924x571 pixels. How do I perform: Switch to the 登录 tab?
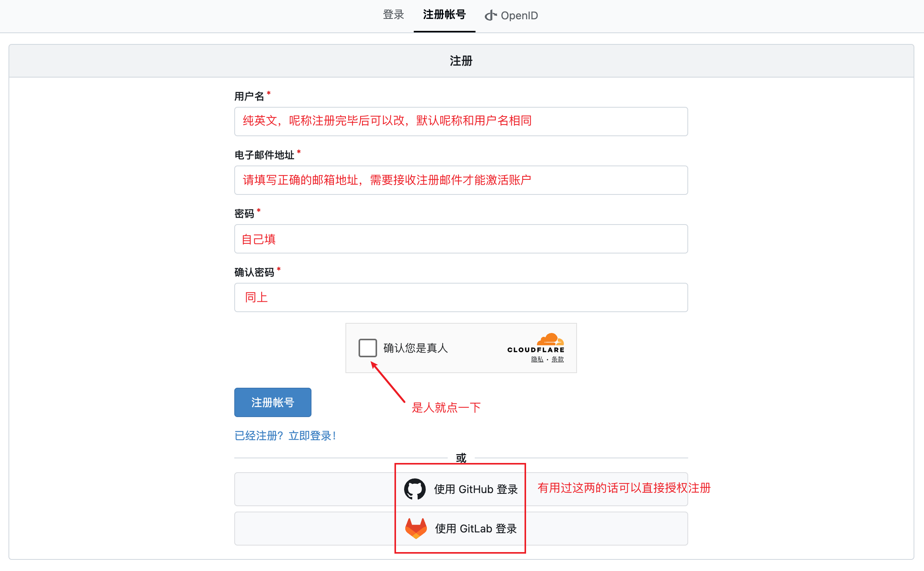point(393,15)
